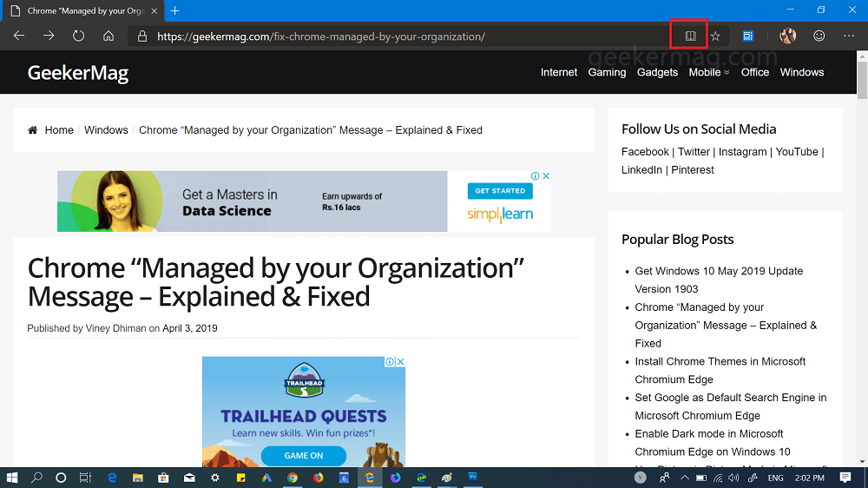Click the Windows breadcrumb link
868x488 pixels.
(x=106, y=130)
